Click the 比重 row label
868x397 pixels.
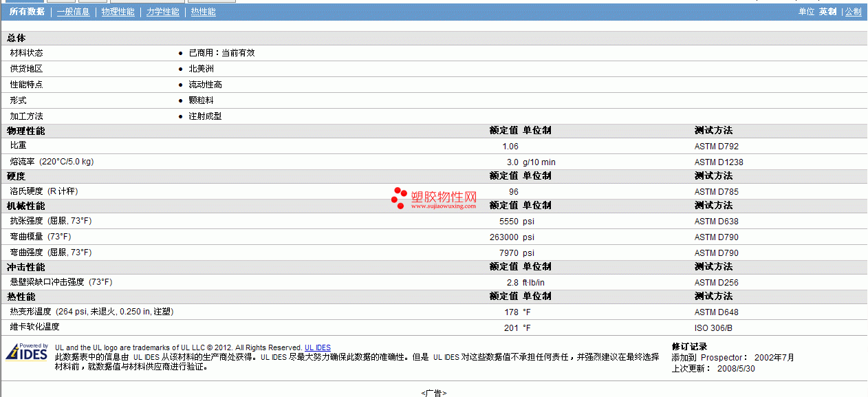coord(19,146)
